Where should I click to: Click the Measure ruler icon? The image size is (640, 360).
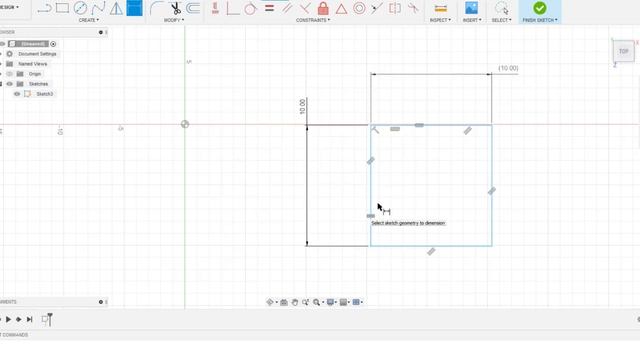440,8
